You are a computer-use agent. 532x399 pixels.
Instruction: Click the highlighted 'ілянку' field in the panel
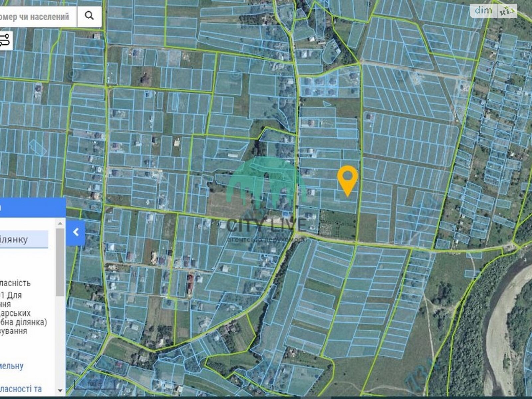24,239
